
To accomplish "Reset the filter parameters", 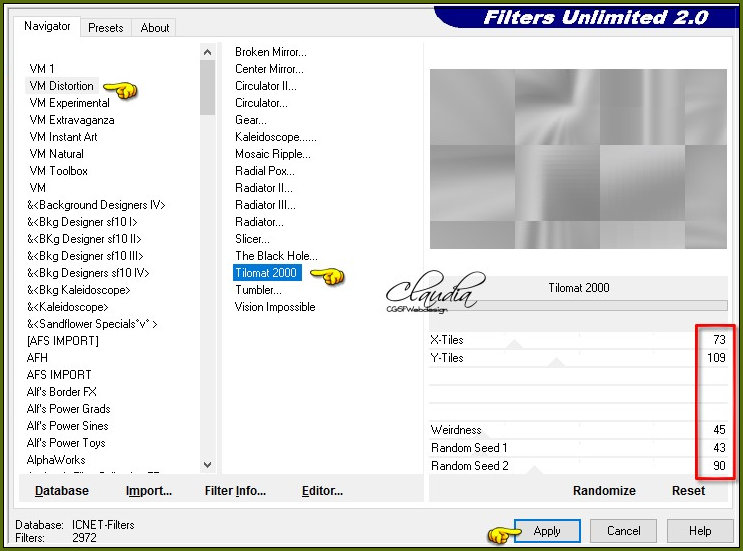I will 688,491.
